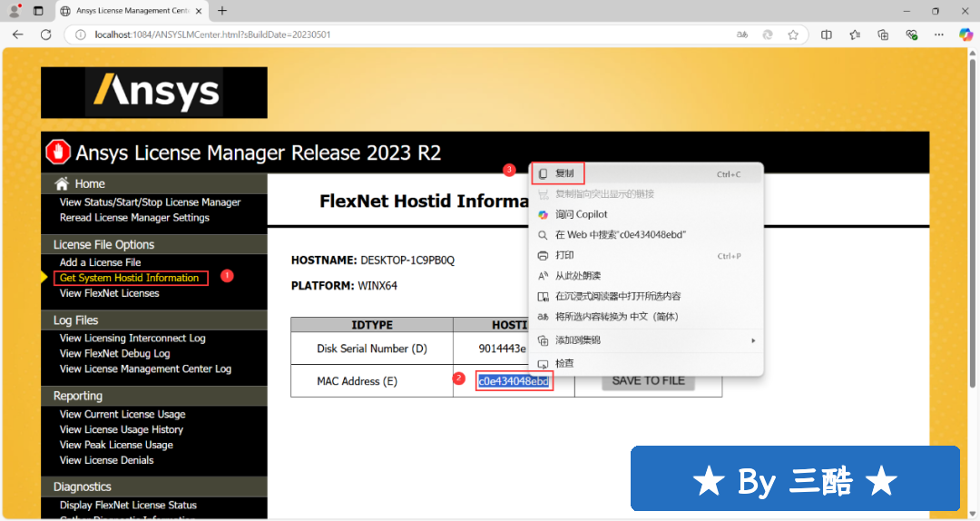Click hostname text DESKTOP-1C9PB0Q
980x521 pixels.
pyautogui.click(x=407, y=260)
